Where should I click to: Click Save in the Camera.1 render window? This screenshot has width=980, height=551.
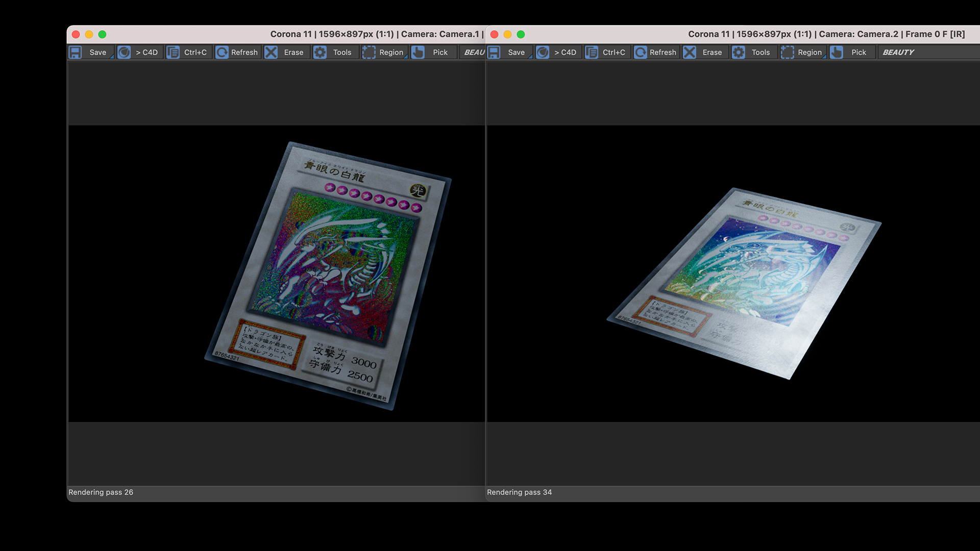91,52
